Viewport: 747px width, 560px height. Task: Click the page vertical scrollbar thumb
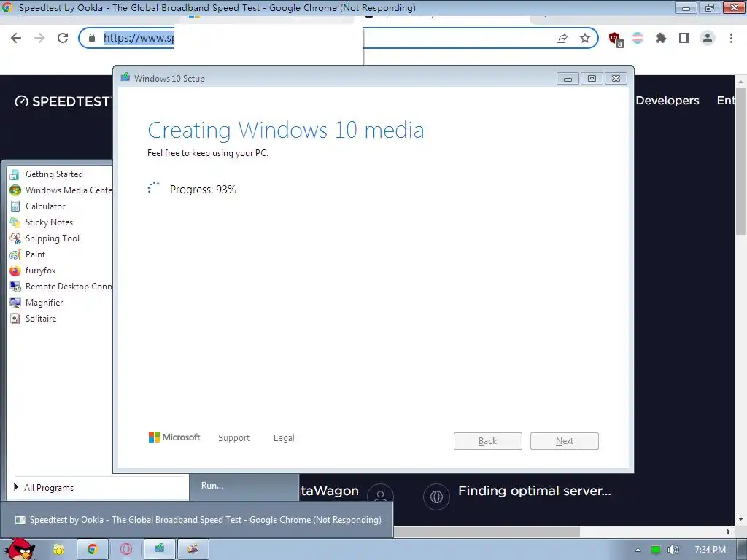(x=740, y=160)
